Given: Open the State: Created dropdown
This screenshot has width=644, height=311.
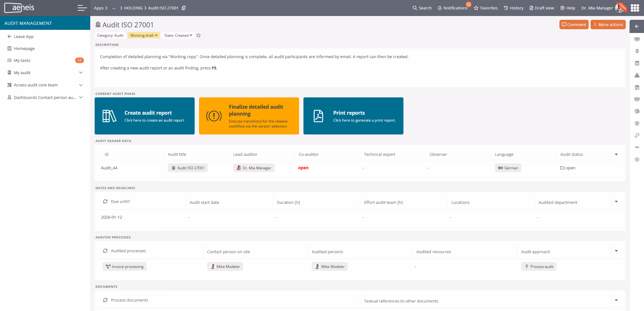Looking at the screenshot, I should point(178,35).
